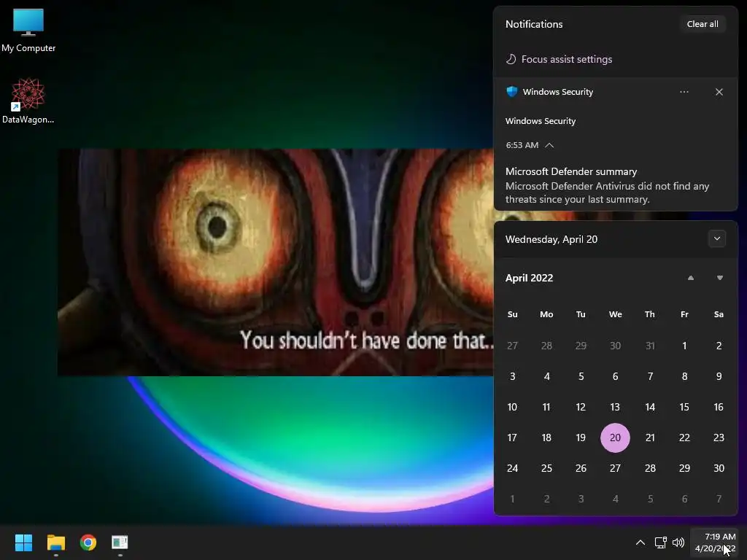Select April 6 on the calendar

[615, 376]
